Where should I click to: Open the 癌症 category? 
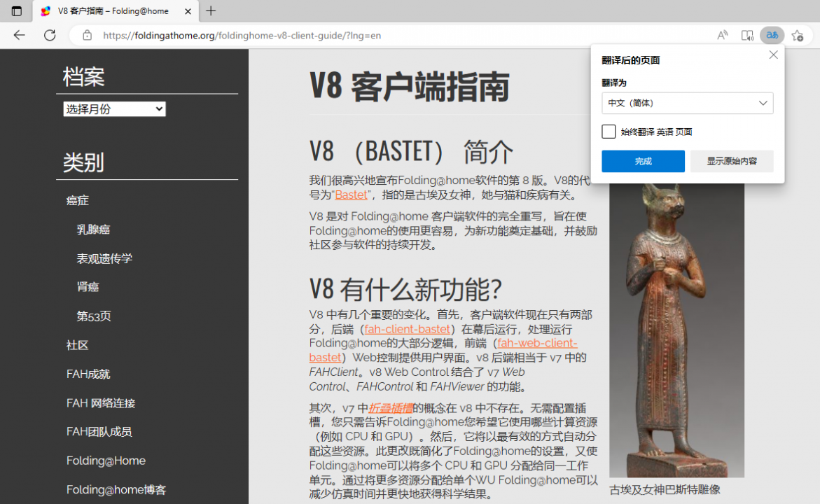[78, 200]
